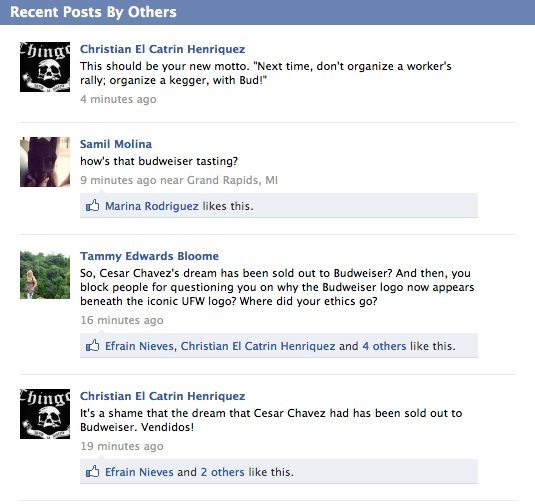This screenshot has height=504, width=535.
Task: Show the '2 others' who liked
Action: tap(222, 472)
